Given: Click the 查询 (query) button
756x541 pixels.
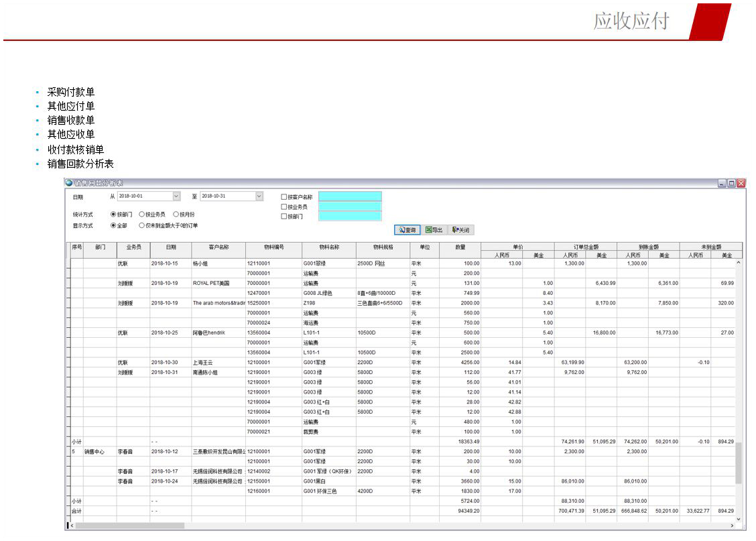Looking at the screenshot, I should pos(407,230).
